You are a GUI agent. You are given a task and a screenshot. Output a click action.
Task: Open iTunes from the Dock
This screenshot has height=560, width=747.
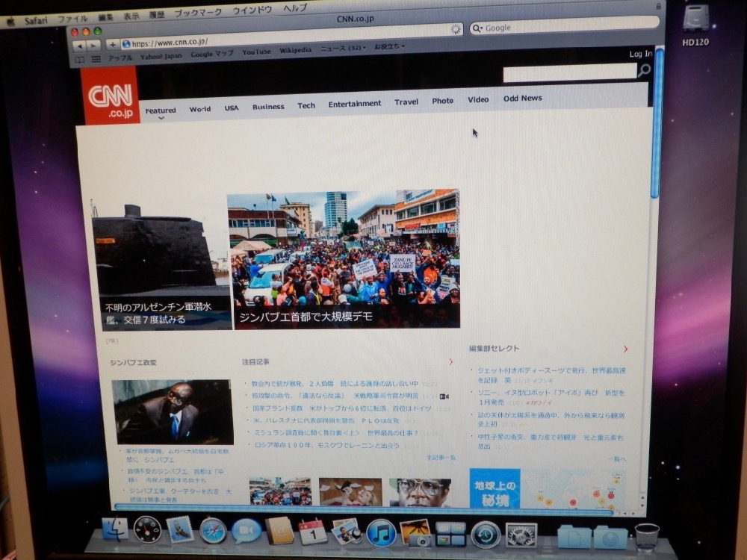click(381, 533)
